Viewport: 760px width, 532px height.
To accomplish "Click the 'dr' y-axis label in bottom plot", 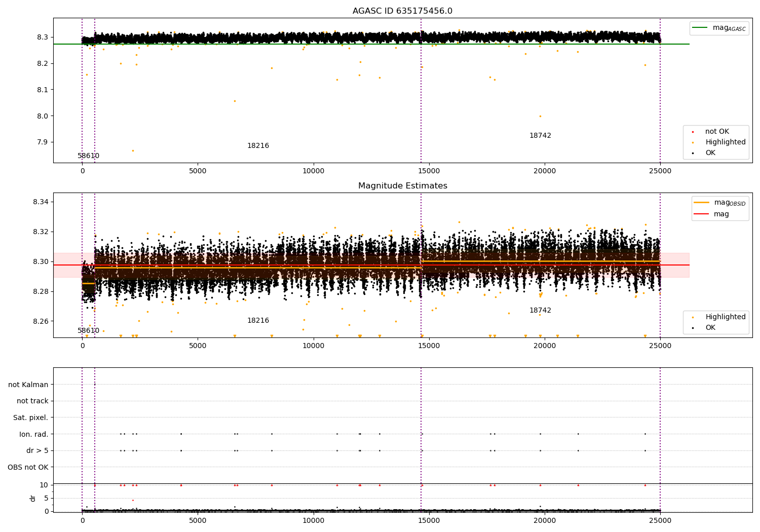I will point(32,499).
